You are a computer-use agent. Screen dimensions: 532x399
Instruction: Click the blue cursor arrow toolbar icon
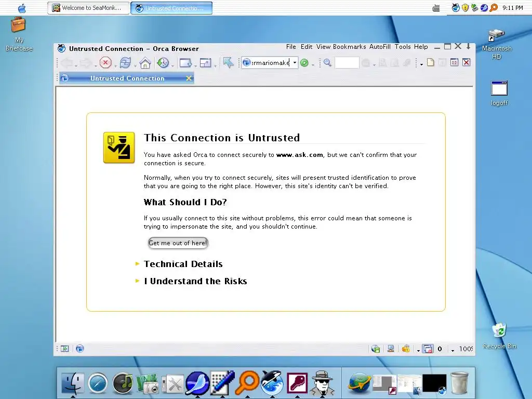pyautogui.click(x=228, y=63)
